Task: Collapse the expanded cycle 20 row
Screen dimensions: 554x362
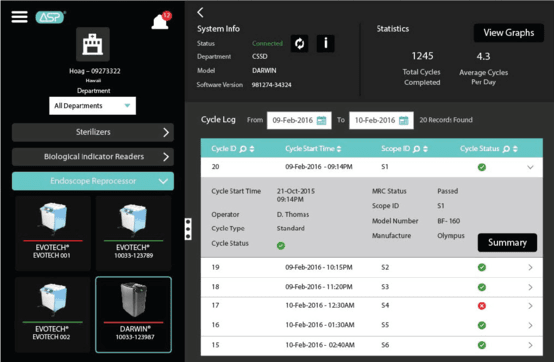Action: click(530, 167)
